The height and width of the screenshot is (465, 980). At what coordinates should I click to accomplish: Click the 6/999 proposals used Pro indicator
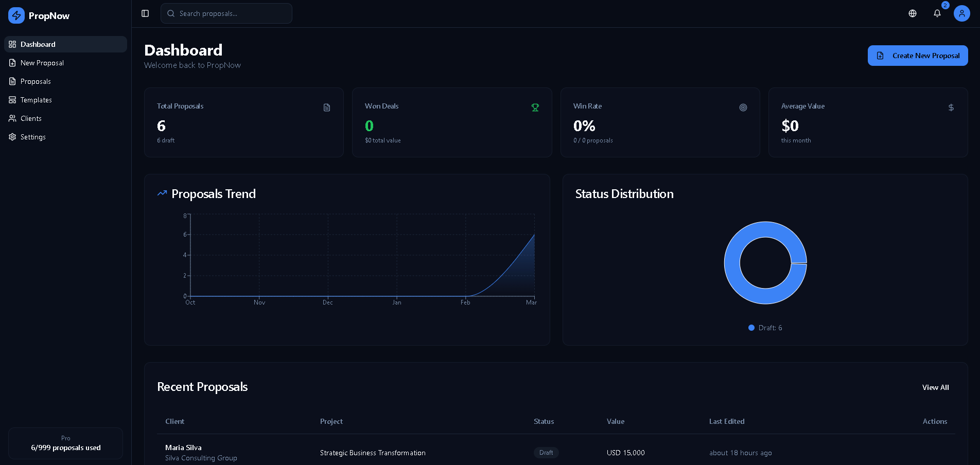[65, 443]
